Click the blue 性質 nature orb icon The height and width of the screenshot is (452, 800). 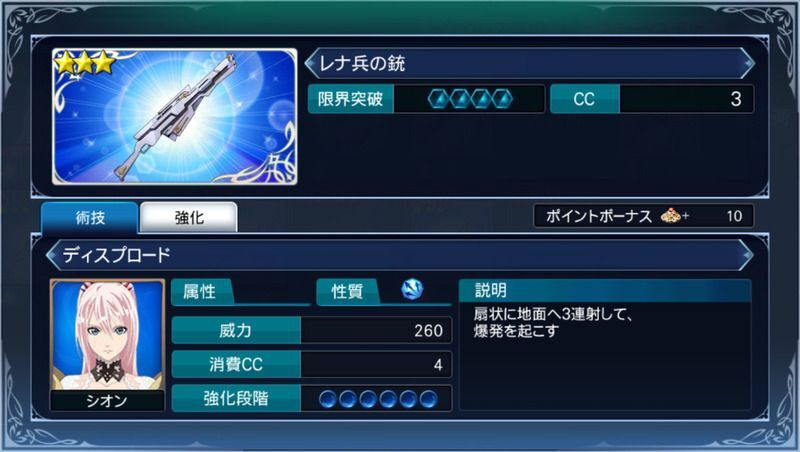click(412, 289)
